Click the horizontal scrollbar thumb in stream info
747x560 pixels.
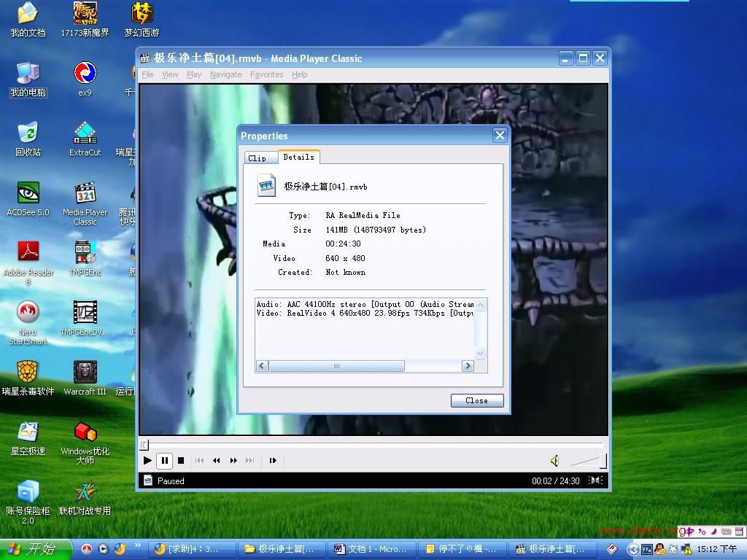[x=336, y=366]
